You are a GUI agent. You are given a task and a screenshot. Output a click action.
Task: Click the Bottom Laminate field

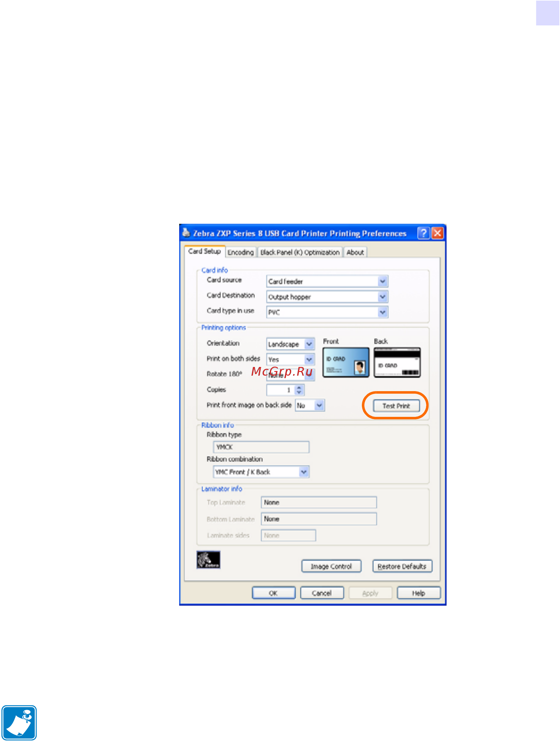point(319,519)
